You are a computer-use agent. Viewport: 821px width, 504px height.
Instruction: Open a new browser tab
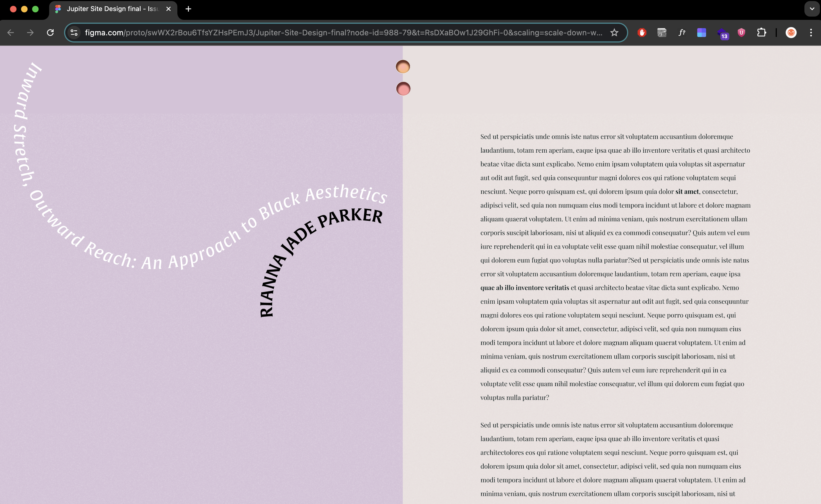pos(188,9)
